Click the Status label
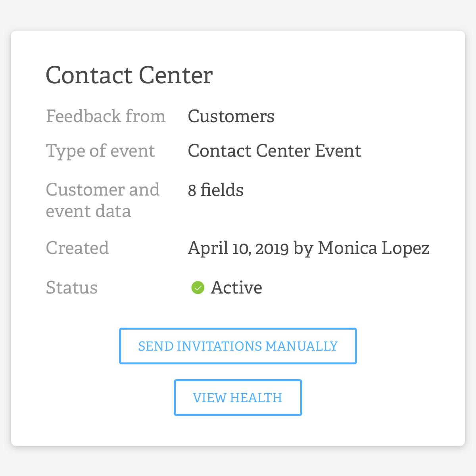The height and width of the screenshot is (476, 476). click(x=72, y=288)
